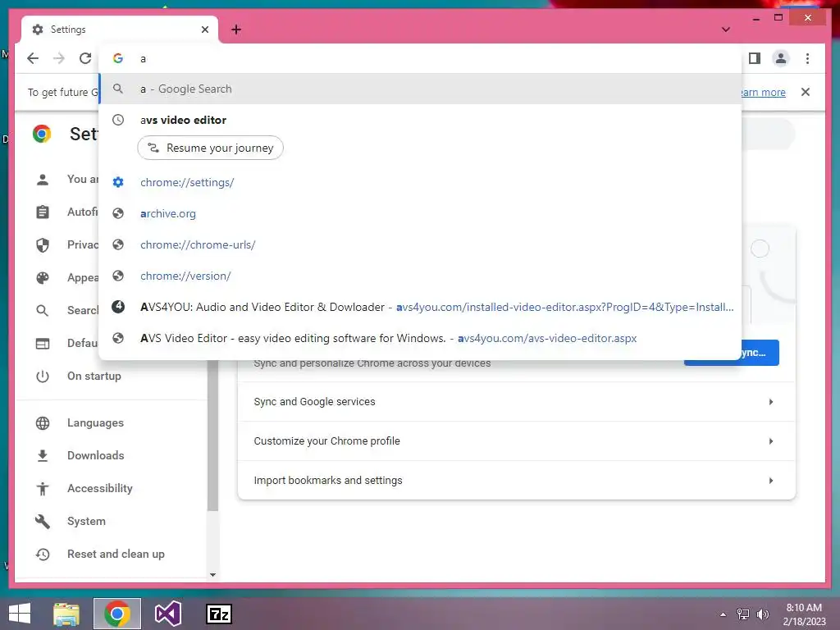Open the profile avatar menu
840x630 pixels.
tap(781, 58)
